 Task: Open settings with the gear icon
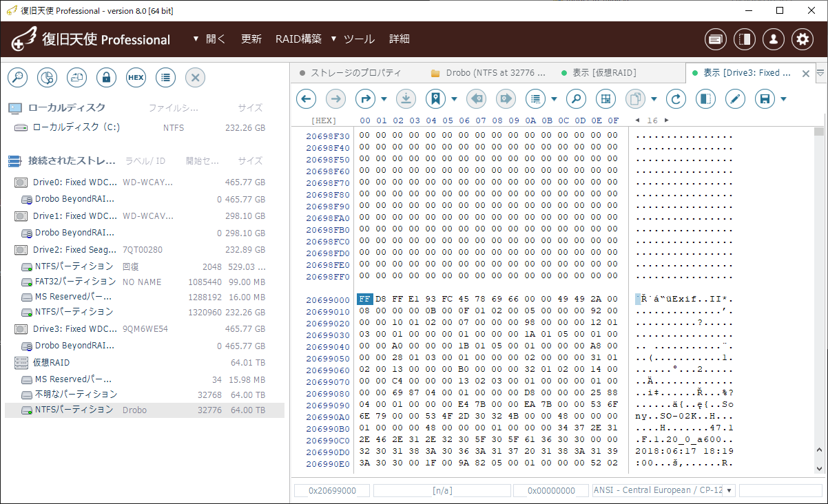click(803, 39)
